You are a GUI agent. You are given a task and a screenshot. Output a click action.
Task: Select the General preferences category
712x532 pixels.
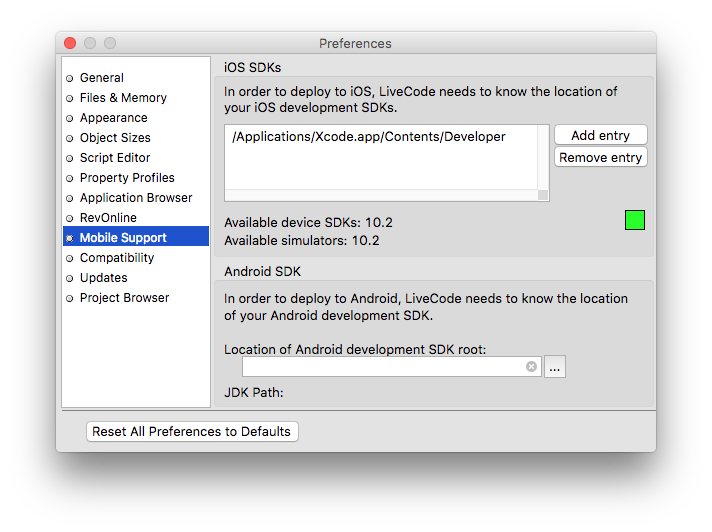click(x=102, y=78)
